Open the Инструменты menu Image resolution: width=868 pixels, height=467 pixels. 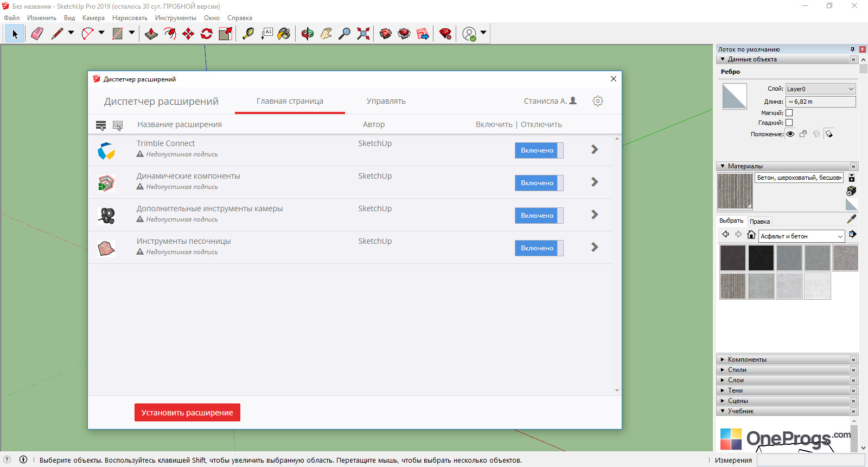(176, 18)
